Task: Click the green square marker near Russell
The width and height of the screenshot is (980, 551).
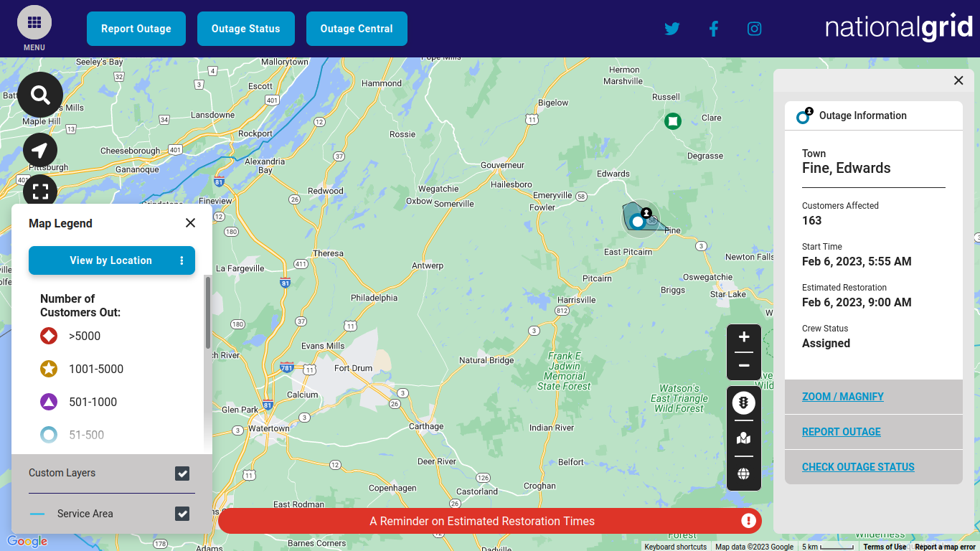Action: pos(672,121)
